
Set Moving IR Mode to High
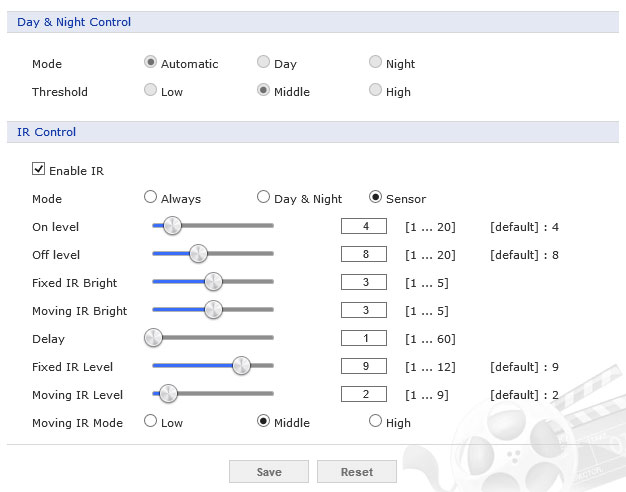pyautogui.click(x=376, y=422)
